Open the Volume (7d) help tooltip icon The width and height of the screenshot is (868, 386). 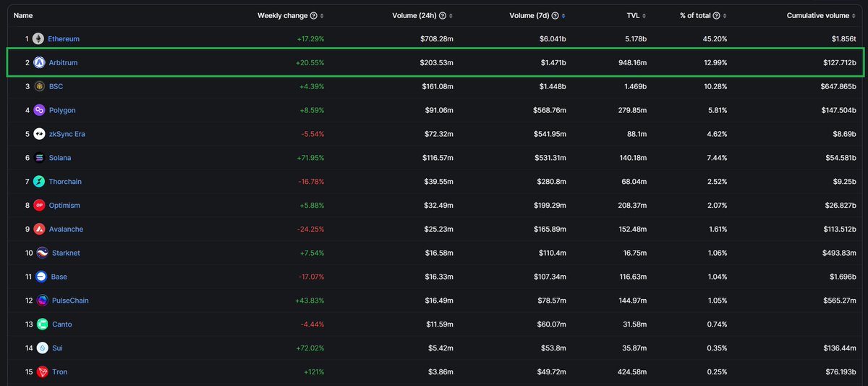point(556,15)
